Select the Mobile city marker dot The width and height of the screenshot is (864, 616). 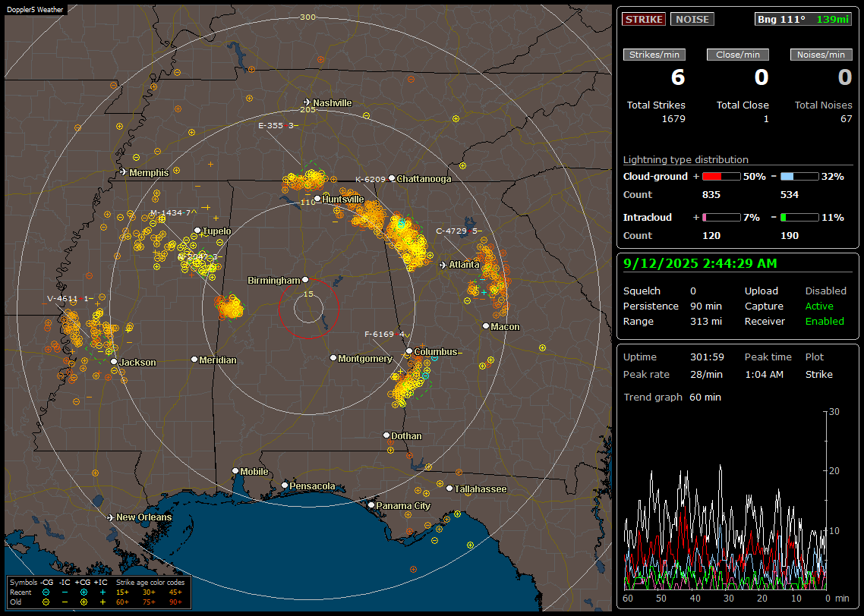pyautogui.click(x=235, y=471)
